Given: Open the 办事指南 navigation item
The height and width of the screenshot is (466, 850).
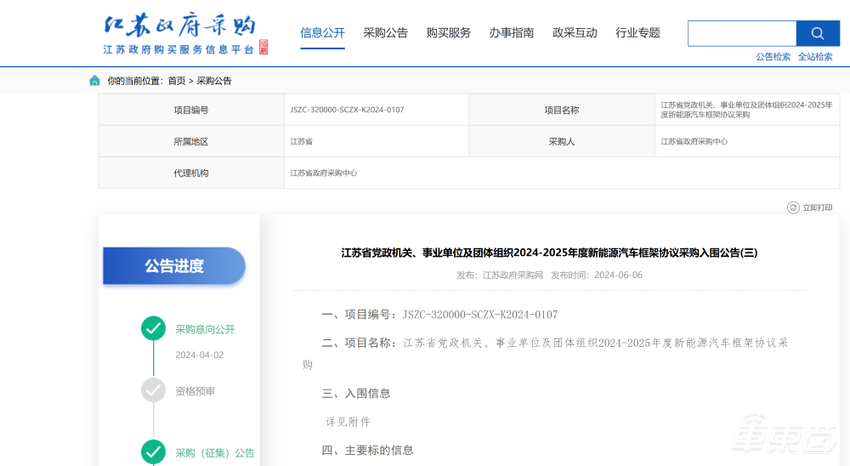Looking at the screenshot, I should [x=511, y=33].
